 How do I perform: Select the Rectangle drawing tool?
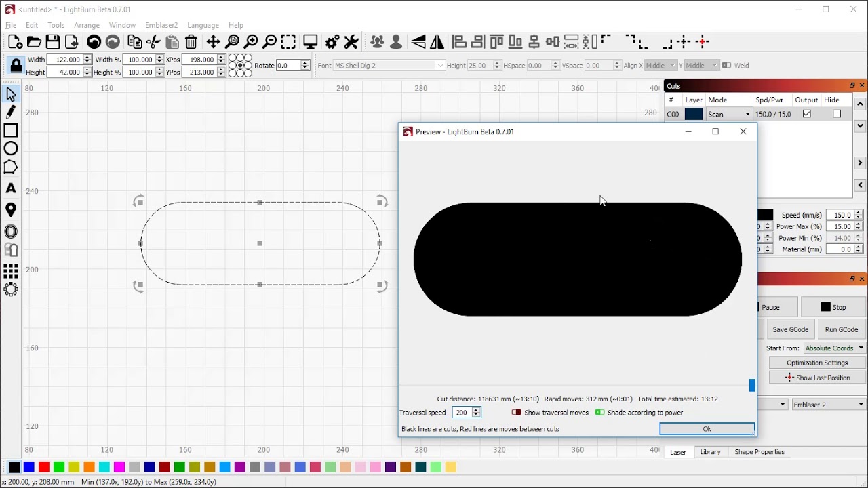(11, 131)
